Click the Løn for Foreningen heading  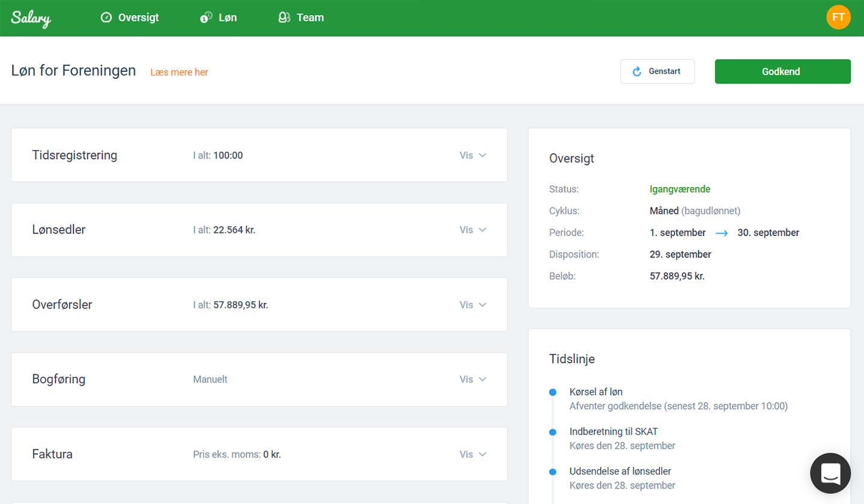[74, 71]
